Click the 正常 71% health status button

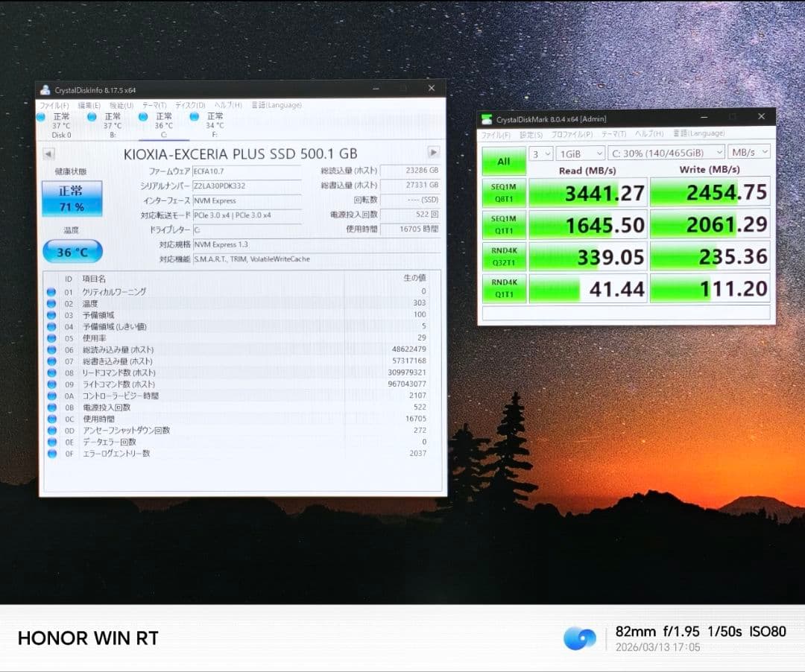click(72, 198)
